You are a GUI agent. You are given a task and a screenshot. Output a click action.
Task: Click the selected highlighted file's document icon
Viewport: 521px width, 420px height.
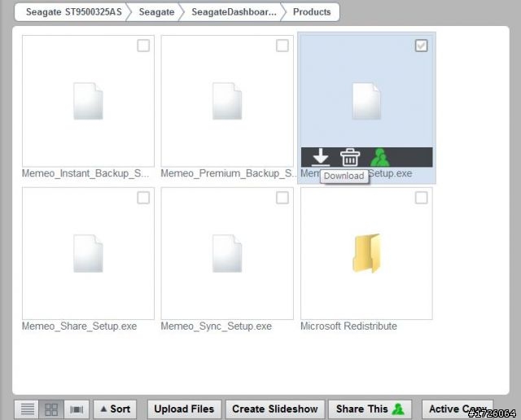(366, 101)
